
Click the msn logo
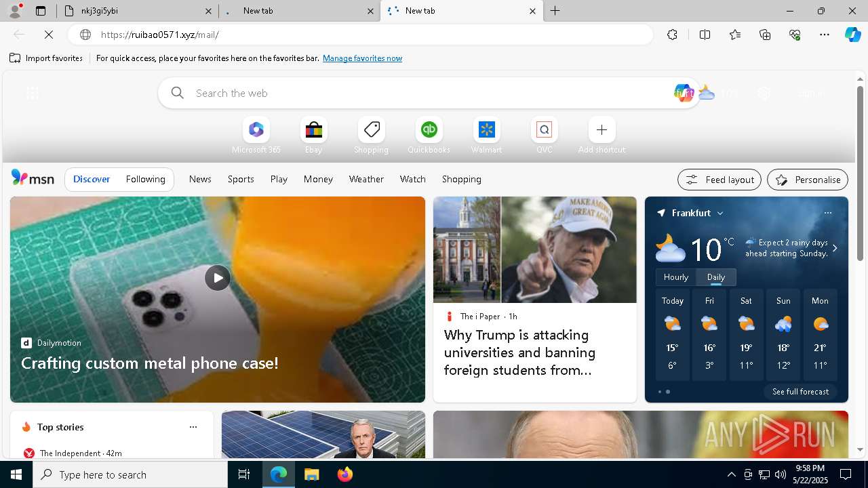click(x=33, y=178)
